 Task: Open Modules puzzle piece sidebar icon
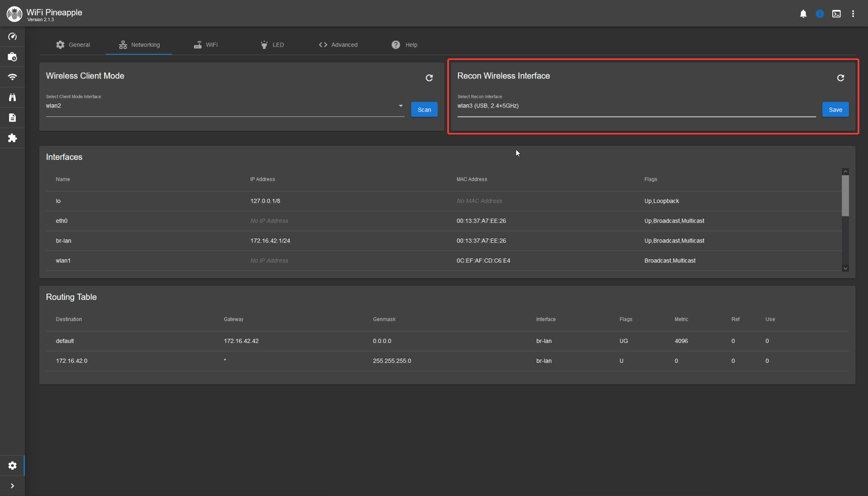tap(12, 138)
